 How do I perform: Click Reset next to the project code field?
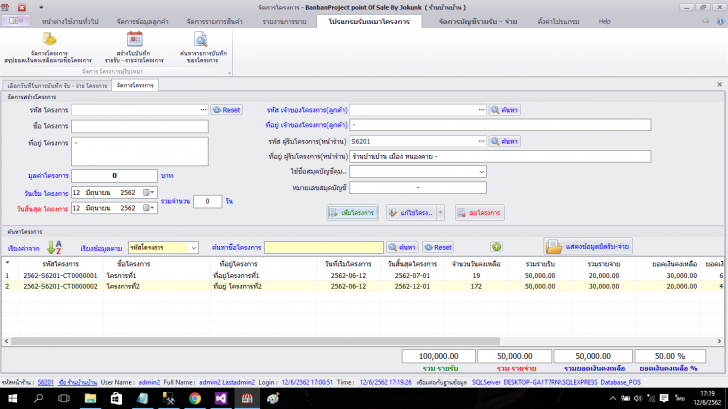227,109
